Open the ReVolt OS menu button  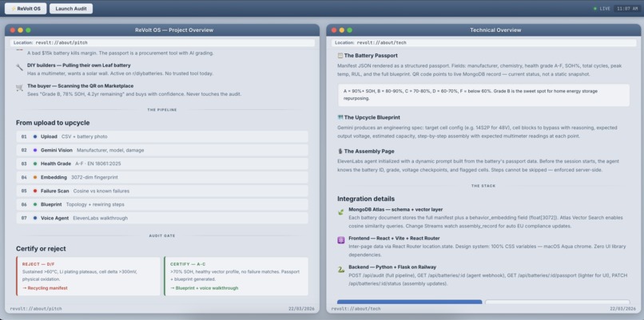[x=26, y=9]
